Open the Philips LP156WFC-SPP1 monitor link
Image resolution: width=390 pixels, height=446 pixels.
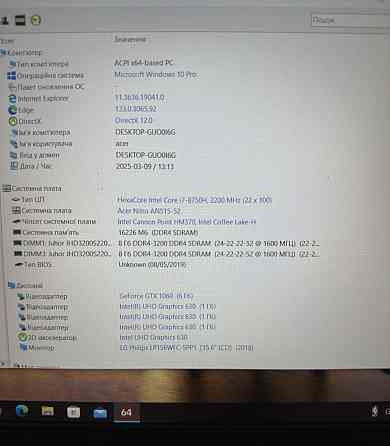[x=187, y=348]
